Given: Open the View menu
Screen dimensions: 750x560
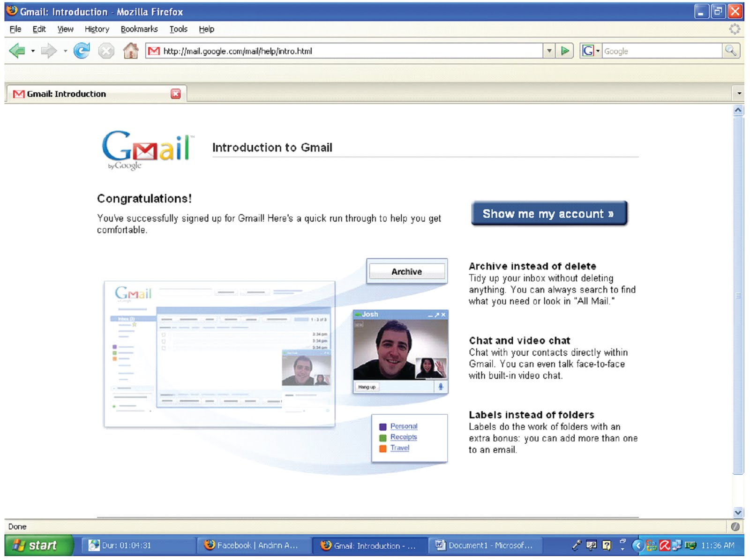Looking at the screenshot, I should coord(65,29).
